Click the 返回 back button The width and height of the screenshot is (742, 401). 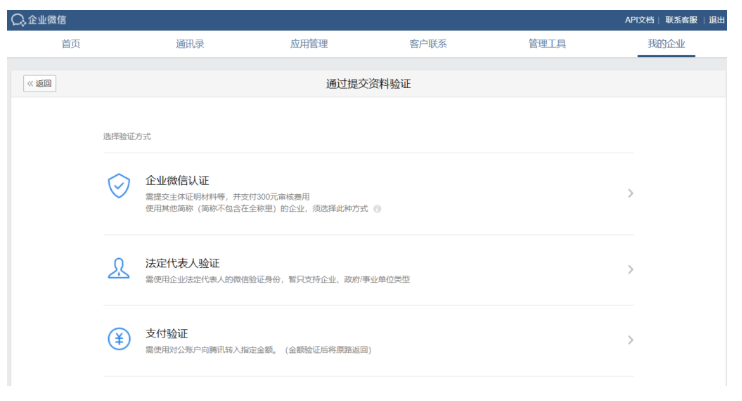[40, 83]
